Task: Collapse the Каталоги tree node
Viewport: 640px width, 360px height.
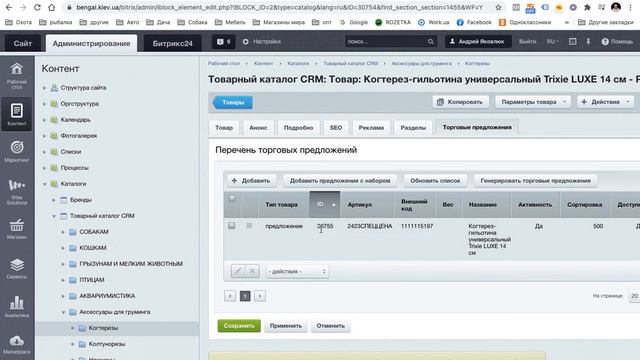Action: [x=44, y=184]
